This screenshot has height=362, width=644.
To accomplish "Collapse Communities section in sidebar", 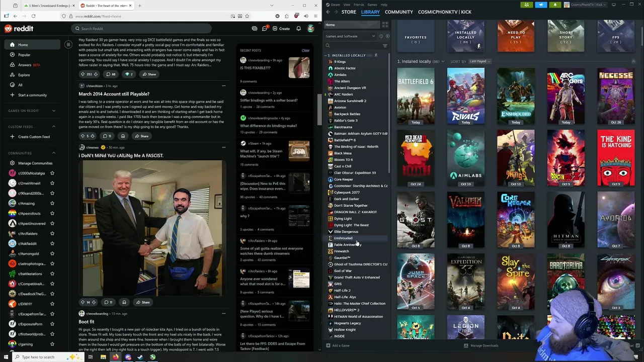I will tap(54, 153).
